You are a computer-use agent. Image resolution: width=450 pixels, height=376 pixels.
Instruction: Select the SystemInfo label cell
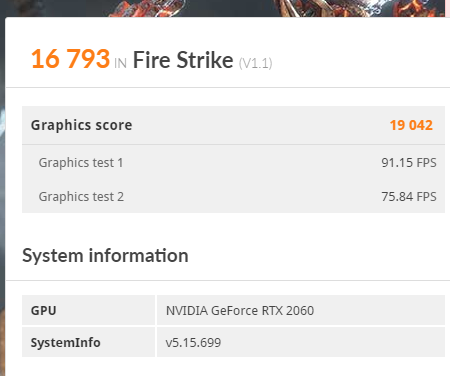[88, 342]
